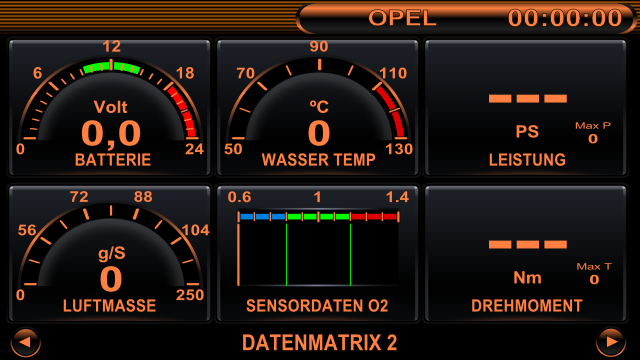Go to previous page with left arrow
640x360 pixels.
tap(25, 342)
